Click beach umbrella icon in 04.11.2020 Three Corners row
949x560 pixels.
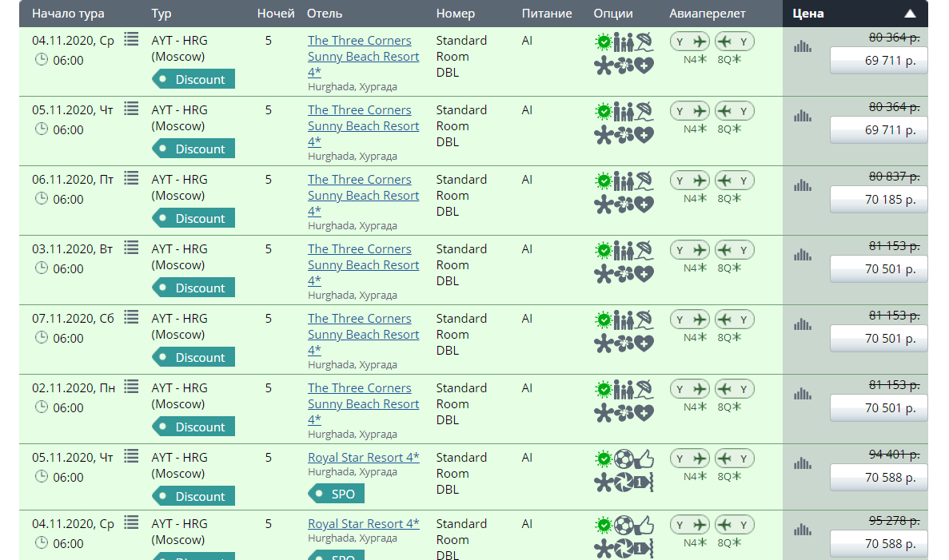click(644, 42)
